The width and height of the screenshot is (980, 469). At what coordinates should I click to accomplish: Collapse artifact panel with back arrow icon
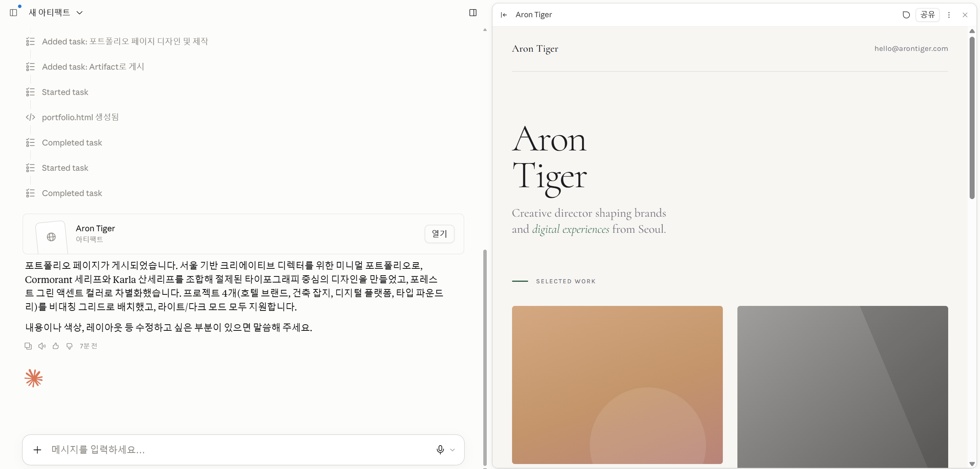coord(504,15)
